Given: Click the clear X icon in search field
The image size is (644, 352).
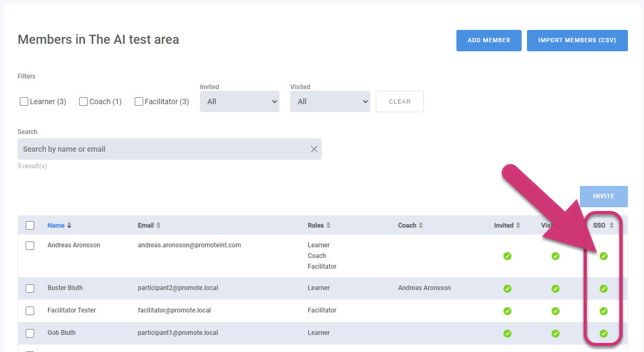Looking at the screenshot, I should point(314,149).
